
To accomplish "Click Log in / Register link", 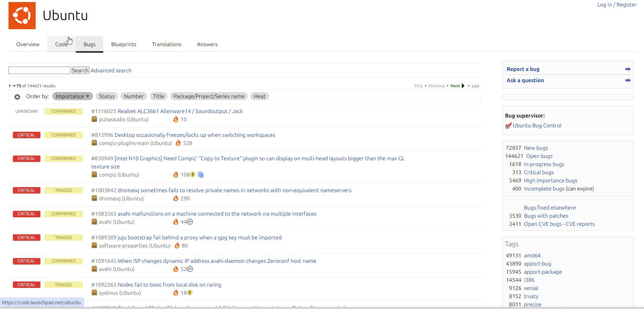I will click(x=617, y=5).
